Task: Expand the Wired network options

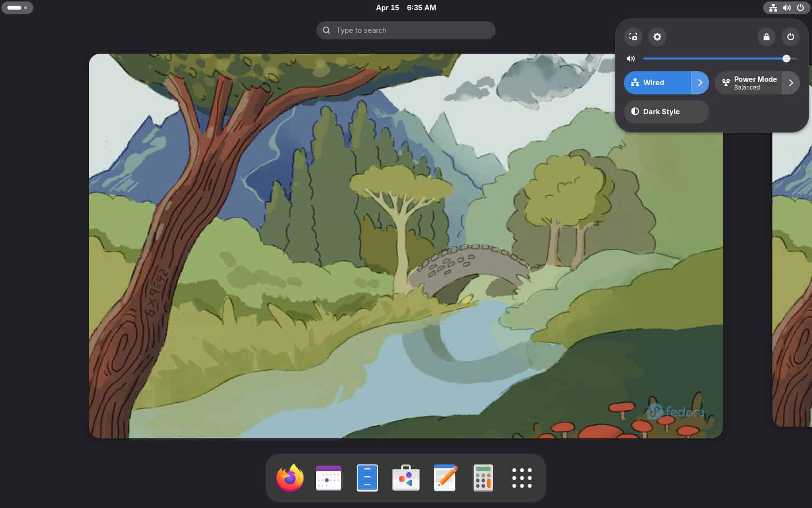Action: click(699, 82)
